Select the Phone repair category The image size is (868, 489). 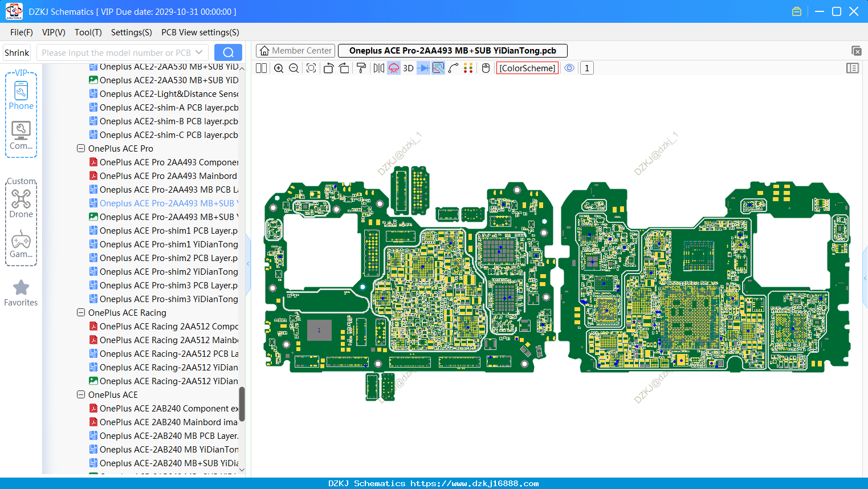(21, 96)
